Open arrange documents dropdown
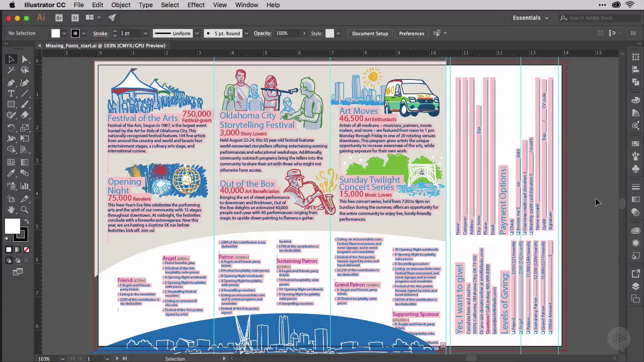Screen dimensions: 644x362 93,18
